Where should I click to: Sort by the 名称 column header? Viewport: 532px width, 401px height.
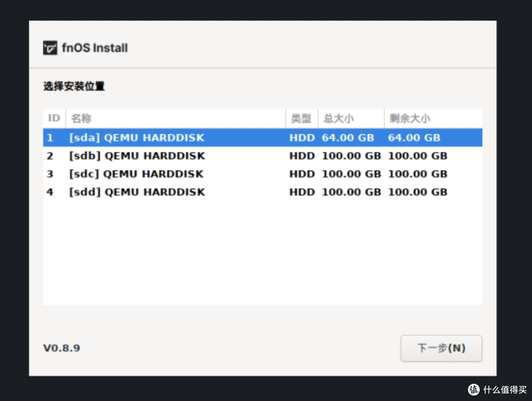tap(176, 118)
